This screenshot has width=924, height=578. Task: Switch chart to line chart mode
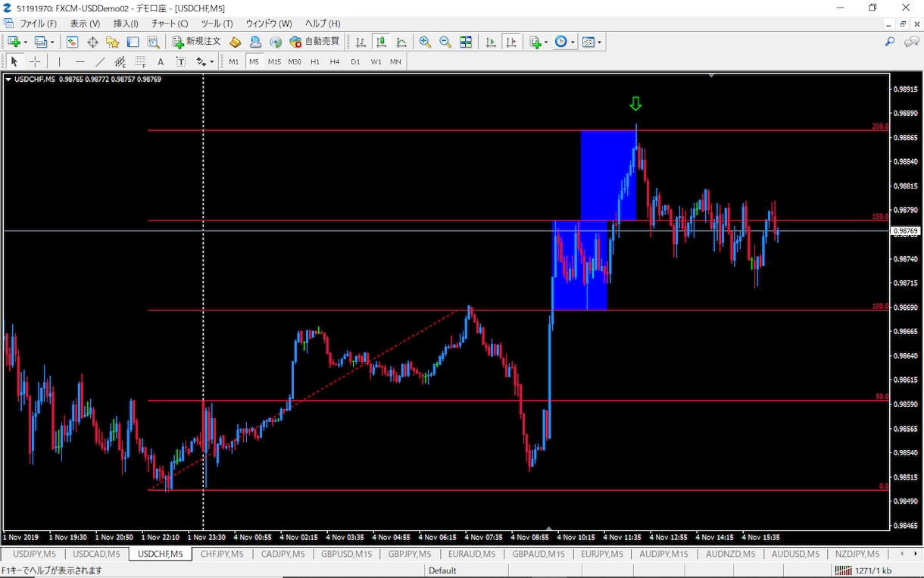(401, 42)
